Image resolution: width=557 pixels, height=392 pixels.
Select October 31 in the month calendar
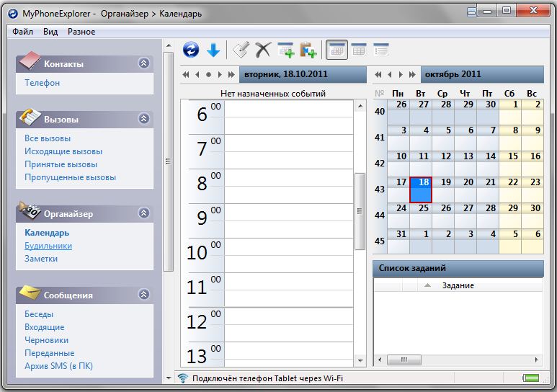tap(398, 241)
